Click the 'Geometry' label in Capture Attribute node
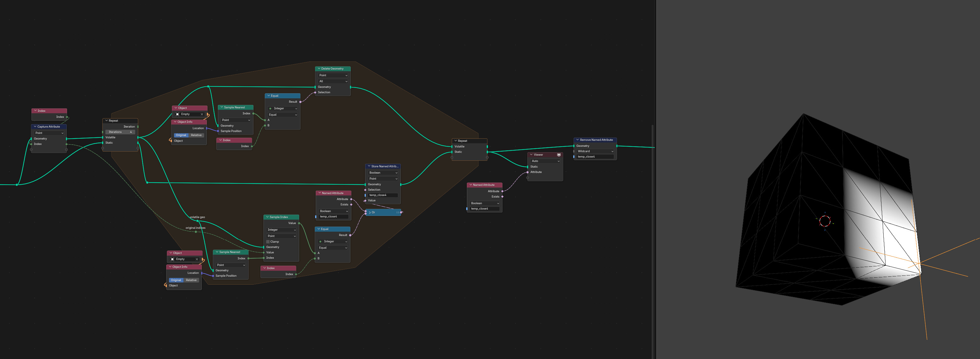The image size is (980, 359). coord(40,139)
